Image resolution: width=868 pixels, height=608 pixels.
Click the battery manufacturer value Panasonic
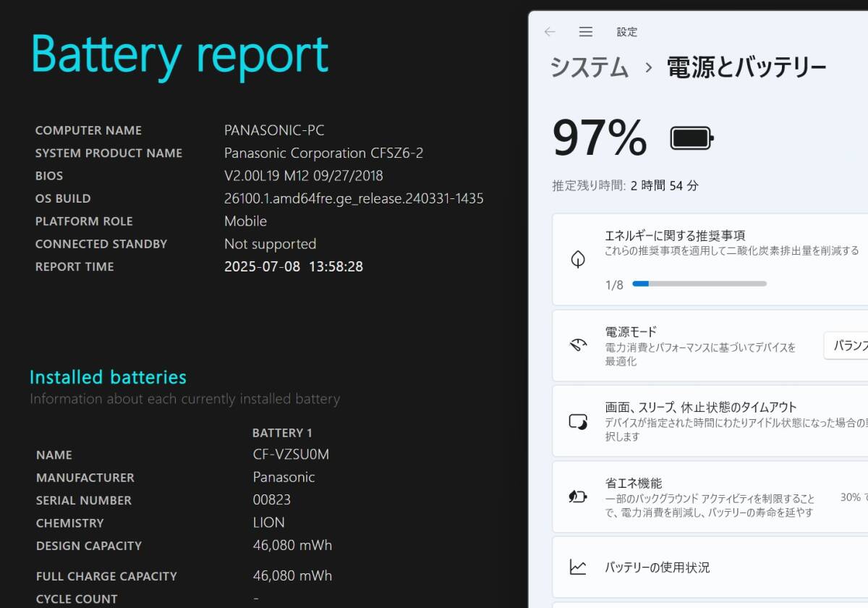point(284,478)
